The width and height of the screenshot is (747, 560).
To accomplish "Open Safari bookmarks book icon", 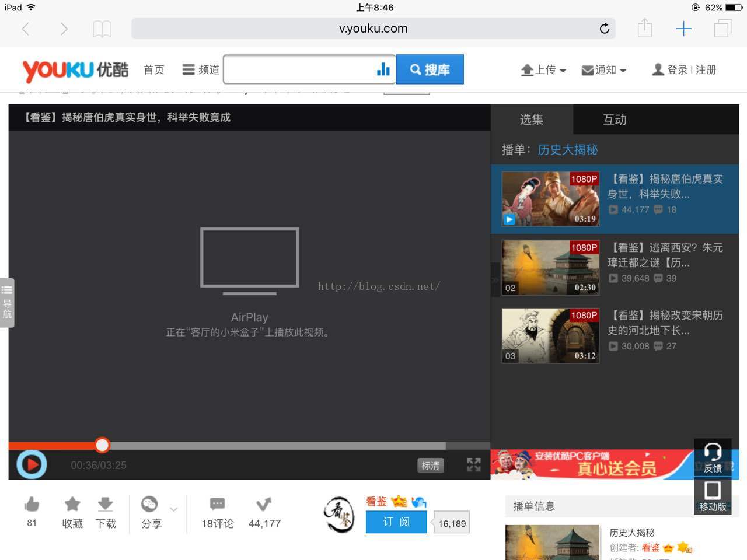I will [102, 29].
